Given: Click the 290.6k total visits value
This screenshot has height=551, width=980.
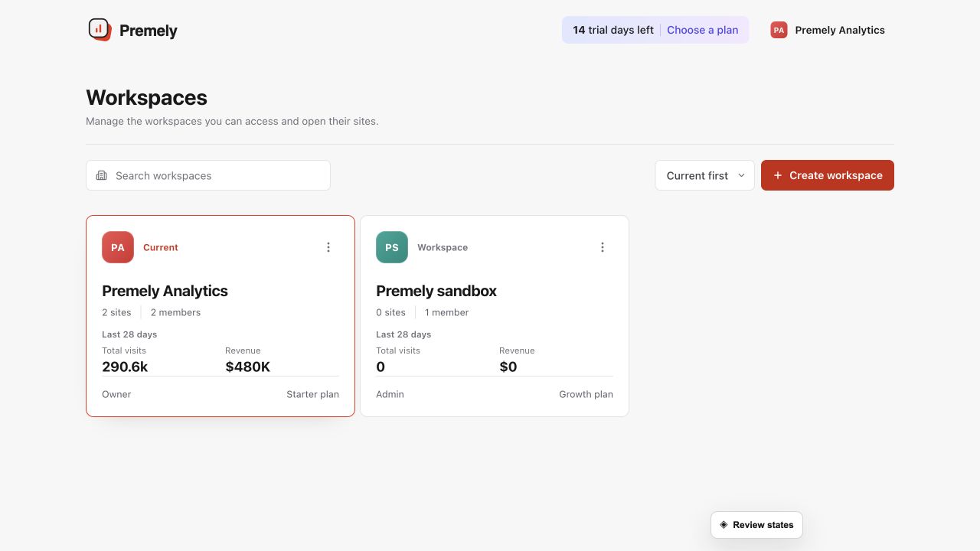Looking at the screenshot, I should click(x=125, y=367).
